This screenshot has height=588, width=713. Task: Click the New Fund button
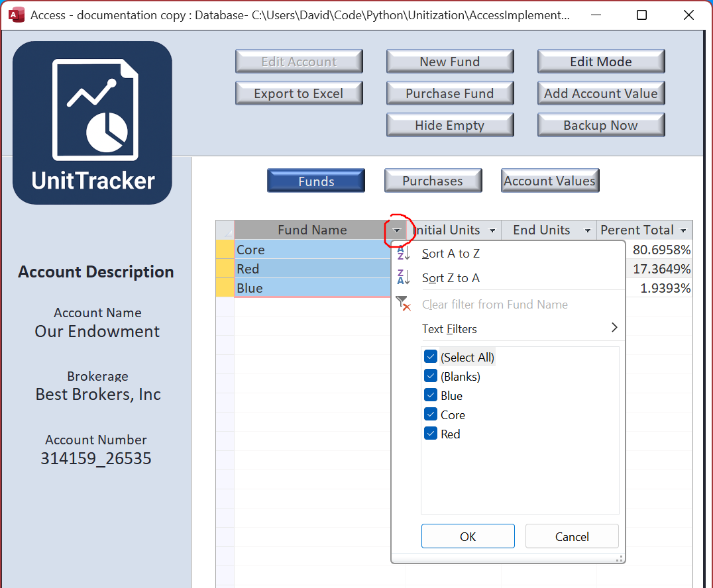pyautogui.click(x=450, y=62)
